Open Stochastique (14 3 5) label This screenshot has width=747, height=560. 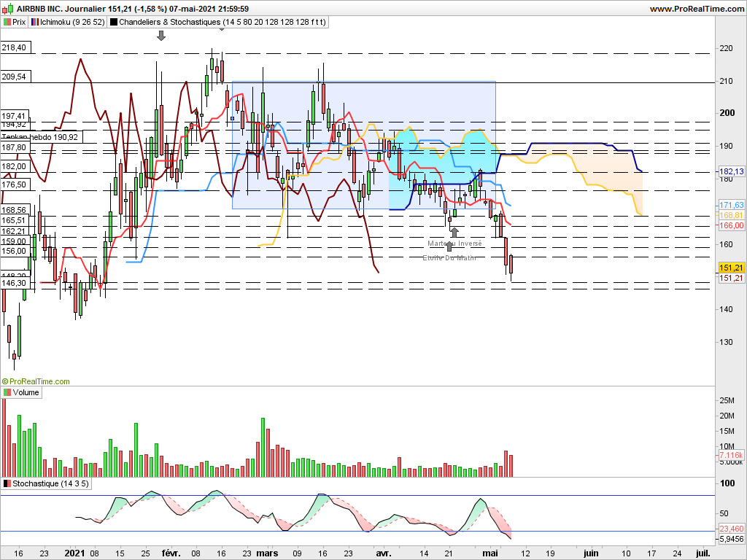point(50,483)
